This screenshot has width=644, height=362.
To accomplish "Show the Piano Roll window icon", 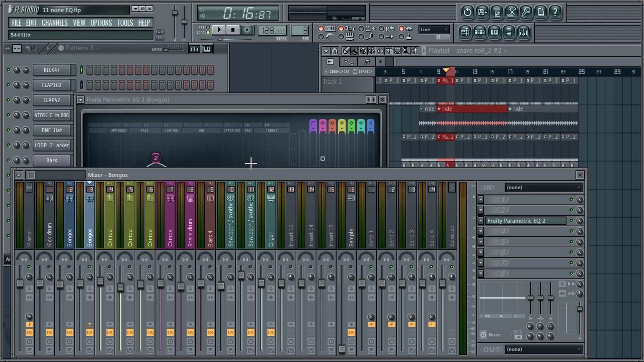I will [x=494, y=33].
